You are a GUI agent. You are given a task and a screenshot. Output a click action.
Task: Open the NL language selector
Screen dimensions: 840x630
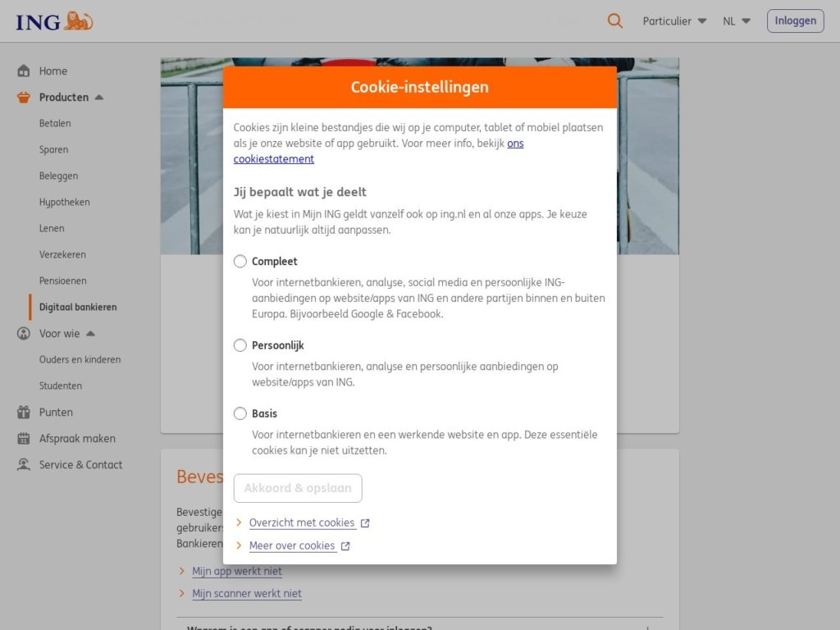735,21
